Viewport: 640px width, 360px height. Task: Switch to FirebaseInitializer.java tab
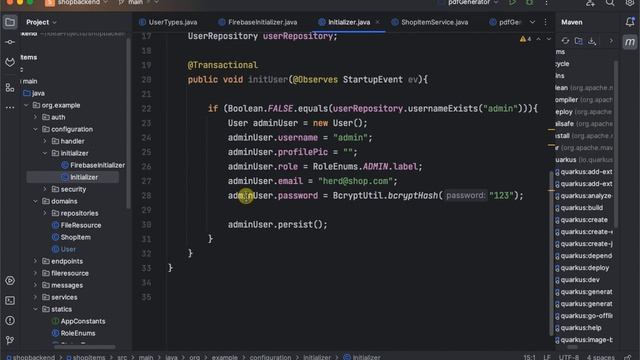click(258, 22)
